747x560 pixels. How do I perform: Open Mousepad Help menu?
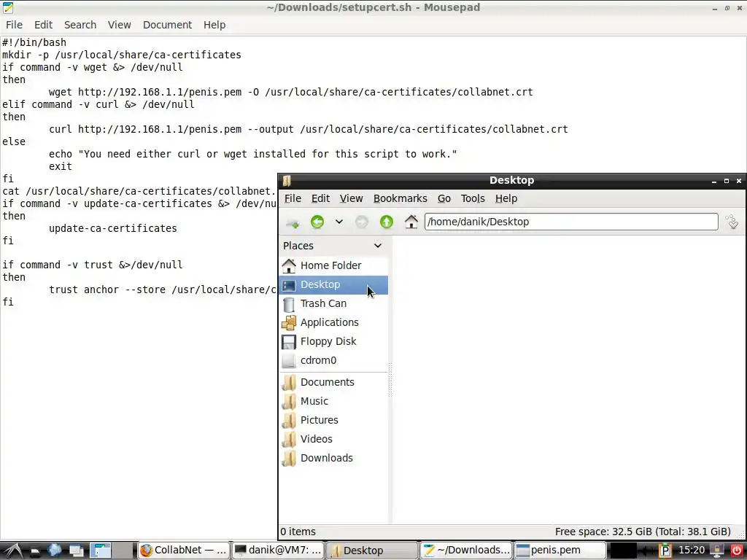[214, 25]
